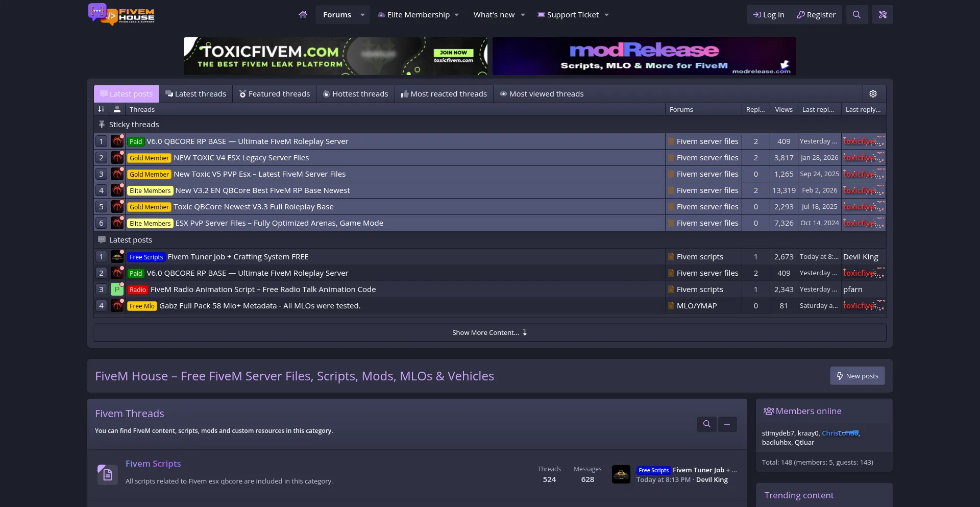Open the green P avatar of Radio Animation thread
Viewport: 980px width, 507px height.
[x=117, y=289]
